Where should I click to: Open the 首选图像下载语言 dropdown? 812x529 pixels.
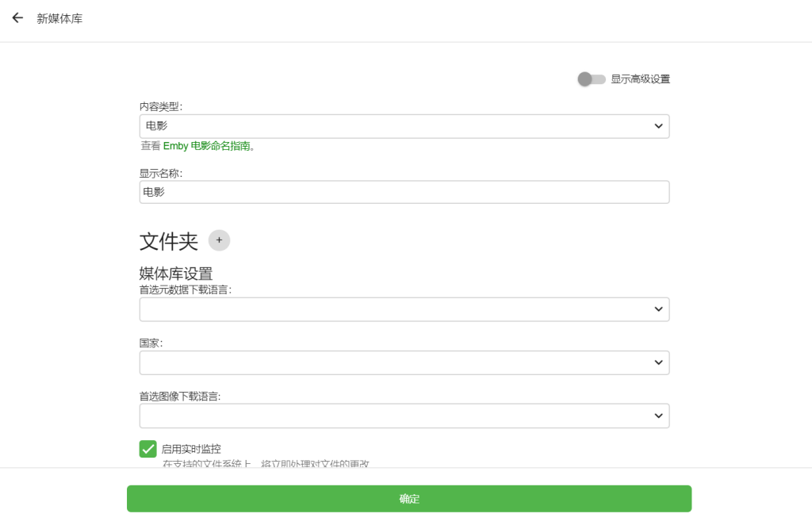pos(404,416)
